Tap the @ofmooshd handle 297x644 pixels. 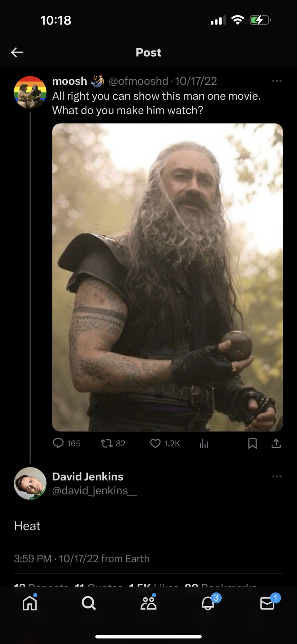pyautogui.click(x=139, y=81)
